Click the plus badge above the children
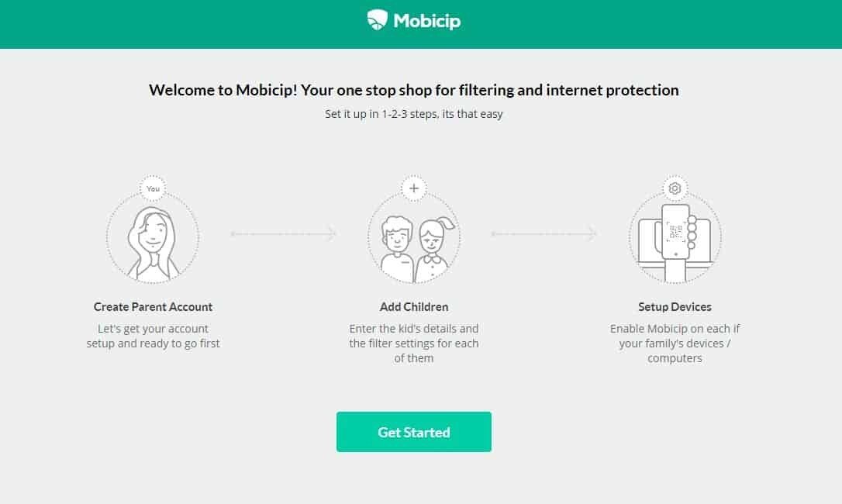This screenshot has height=504, width=842. (x=414, y=188)
